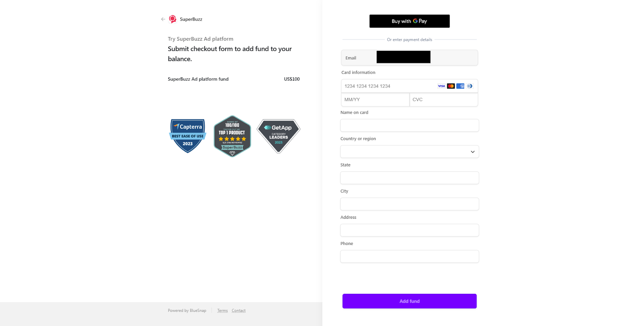Open the Terms link in footer

tap(223, 311)
